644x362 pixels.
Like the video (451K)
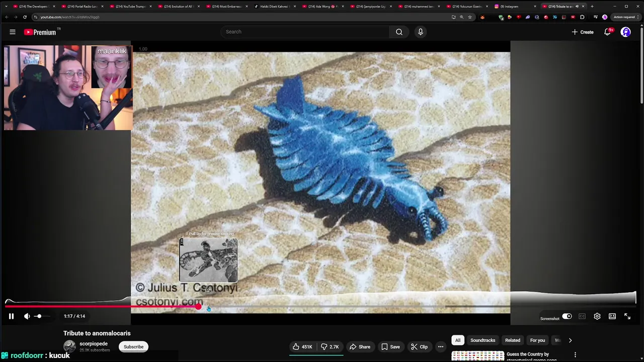(x=303, y=346)
